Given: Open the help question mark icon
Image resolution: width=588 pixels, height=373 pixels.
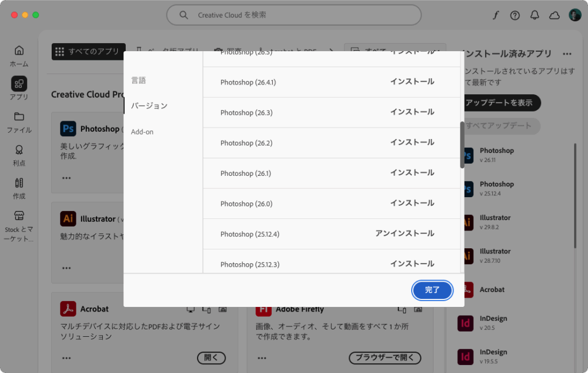Looking at the screenshot, I should (515, 16).
